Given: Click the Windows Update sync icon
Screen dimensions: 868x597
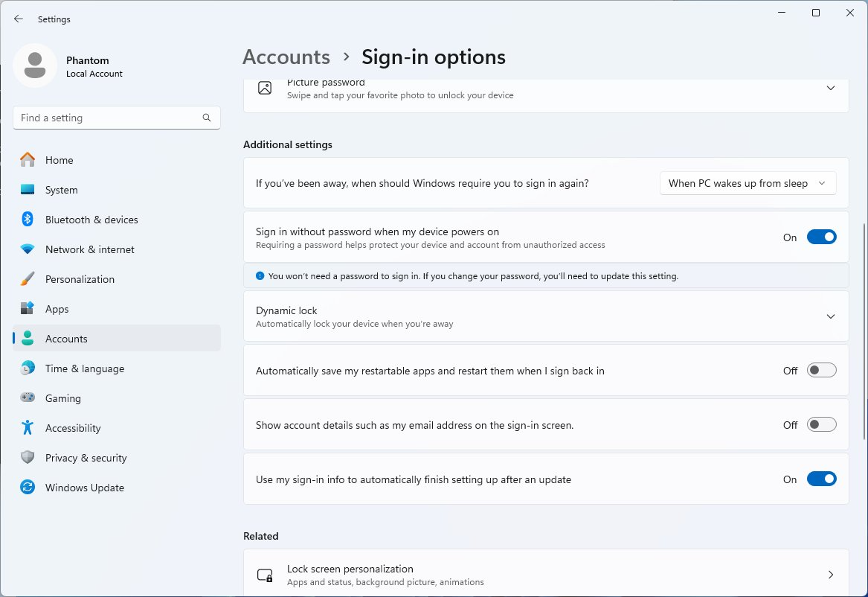Looking at the screenshot, I should [28, 488].
